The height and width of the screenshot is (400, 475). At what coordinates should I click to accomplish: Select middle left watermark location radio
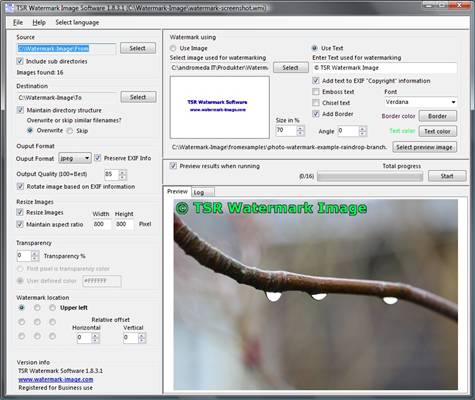(x=22, y=322)
